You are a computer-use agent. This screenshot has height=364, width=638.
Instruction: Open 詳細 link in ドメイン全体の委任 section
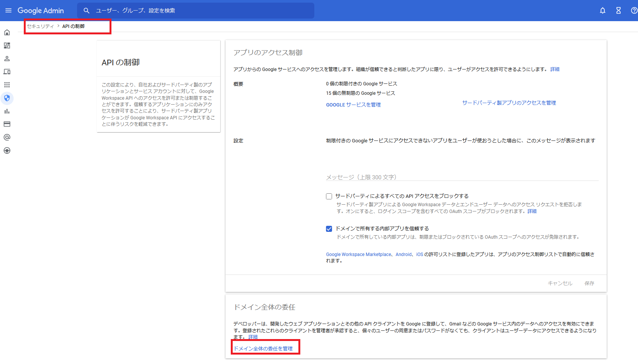pyautogui.click(x=253, y=337)
